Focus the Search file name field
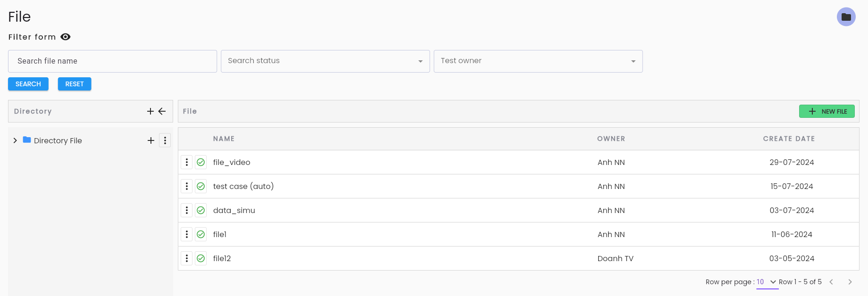 113,61
